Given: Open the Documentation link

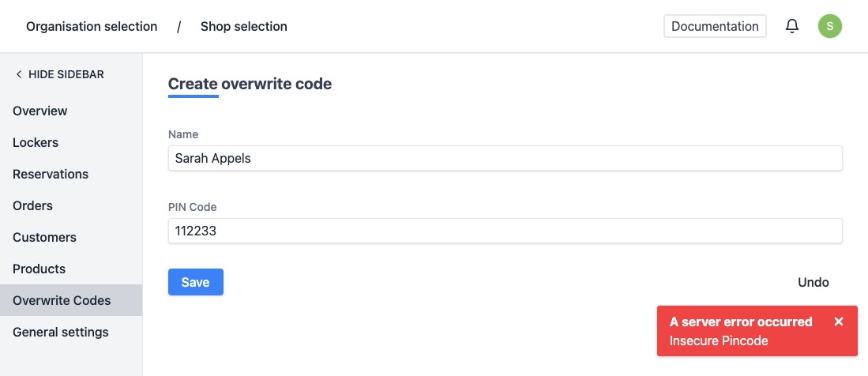Looking at the screenshot, I should pyautogui.click(x=715, y=26).
